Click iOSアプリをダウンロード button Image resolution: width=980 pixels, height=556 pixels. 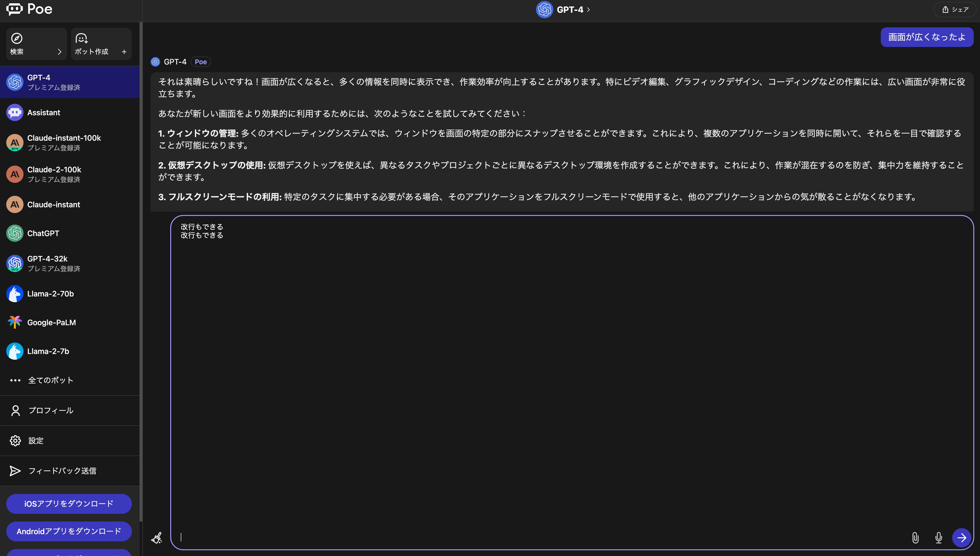click(69, 504)
